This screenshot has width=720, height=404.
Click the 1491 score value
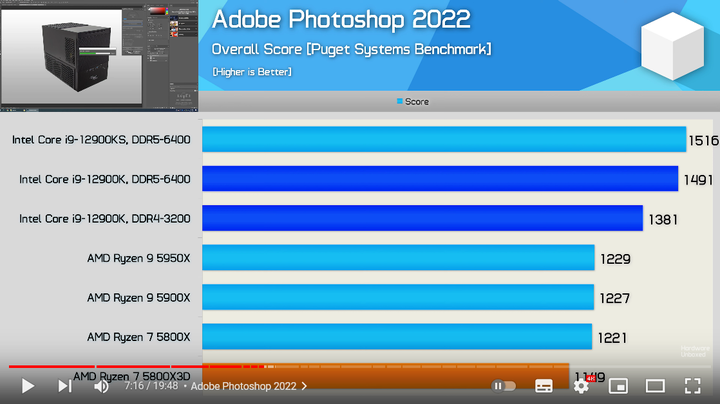pyautogui.click(x=698, y=180)
